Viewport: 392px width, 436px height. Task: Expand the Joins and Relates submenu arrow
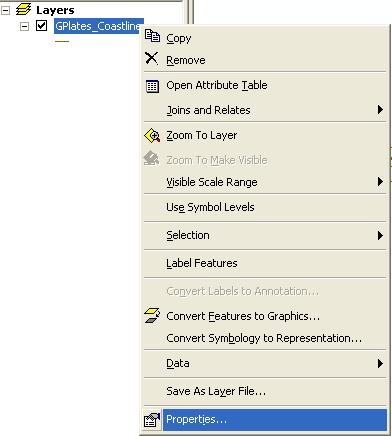tap(380, 109)
